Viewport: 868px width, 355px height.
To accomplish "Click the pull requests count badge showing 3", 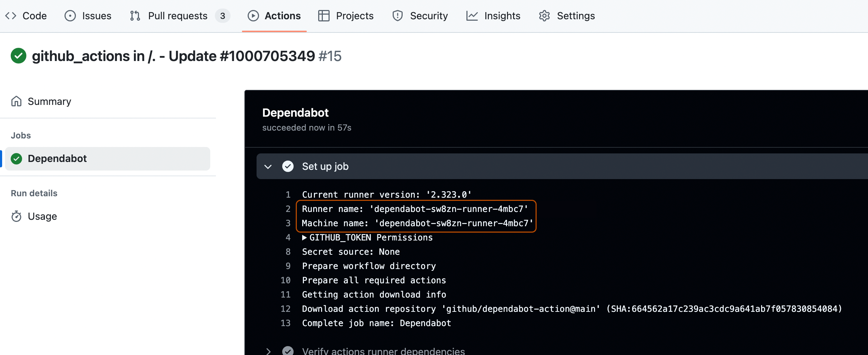I will [x=223, y=16].
